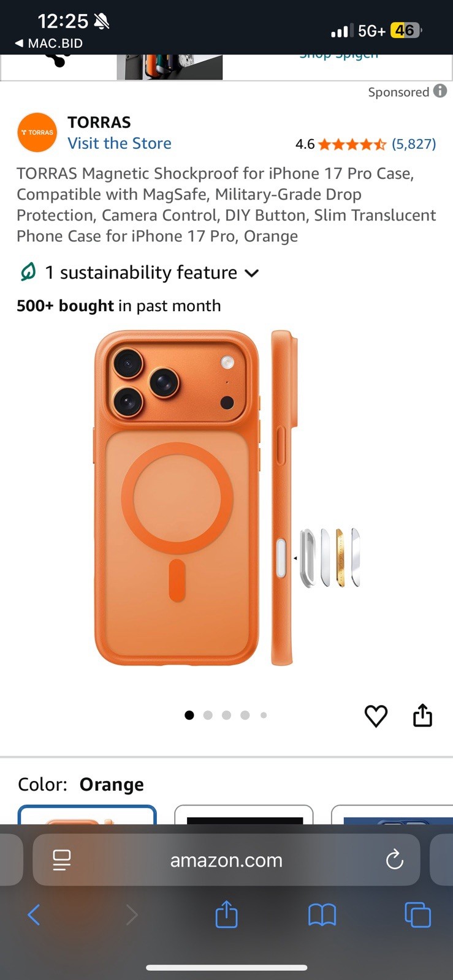453x980 pixels.
Task: Open Safari bookmarks book icon
Action: point(322,915)
